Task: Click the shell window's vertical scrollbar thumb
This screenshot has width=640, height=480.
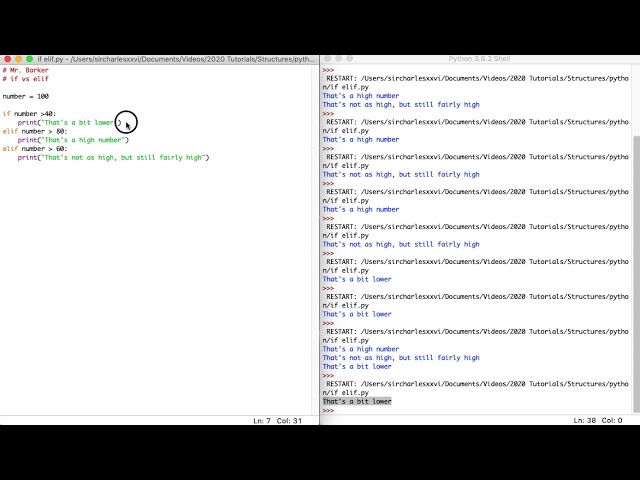Action: (x=636, y=273)
